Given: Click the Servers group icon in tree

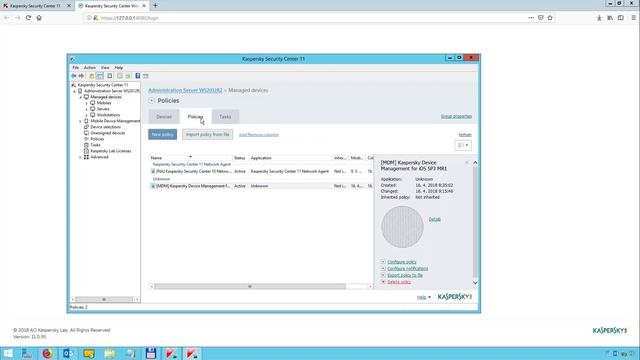Looking at the screenshot, I should [93, 109].
